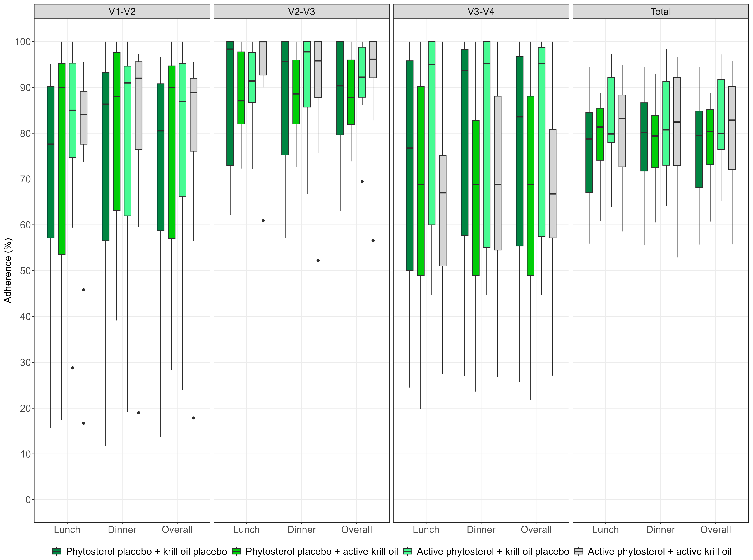This screenshot has width=753, height=560.
Task: Select the V1-V2 facet header
Action: pos(122,12)
